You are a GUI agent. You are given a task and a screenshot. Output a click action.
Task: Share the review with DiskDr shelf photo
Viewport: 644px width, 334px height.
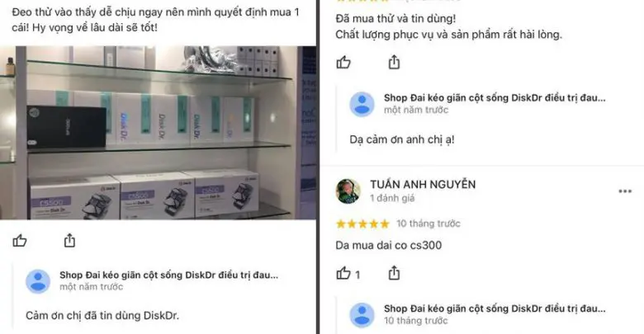point(69,240)
